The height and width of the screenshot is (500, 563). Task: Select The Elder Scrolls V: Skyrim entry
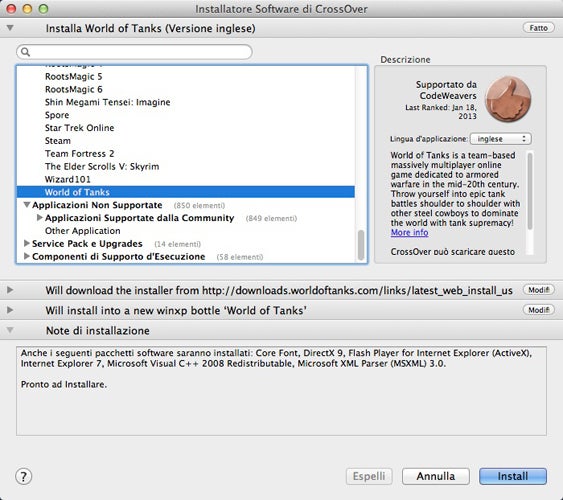102,167
